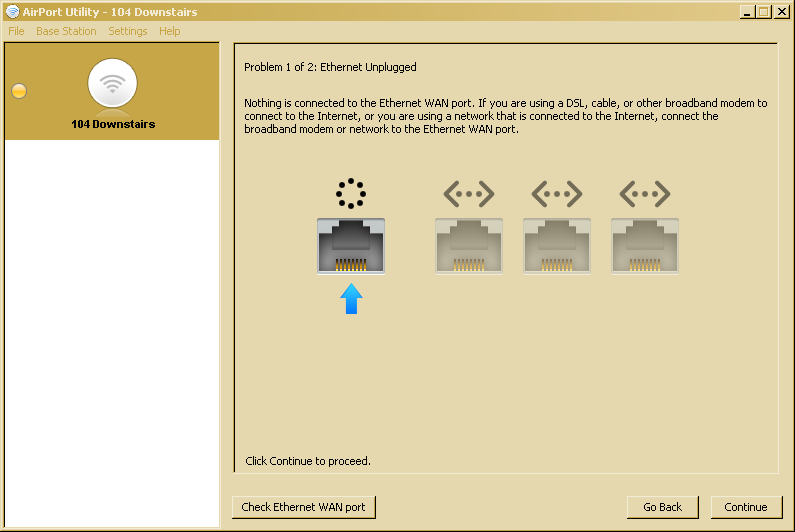Viewport: 795px width, 532px height.
Task: Click the highlighted Ethernet WAN port icon
Action: click(x=351, y=246)
